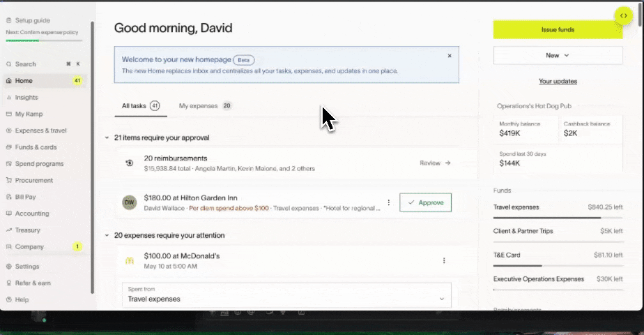Click the Beta badge in the banner
This screenshot has width=644, height=335.
click(x=243, y=60)
